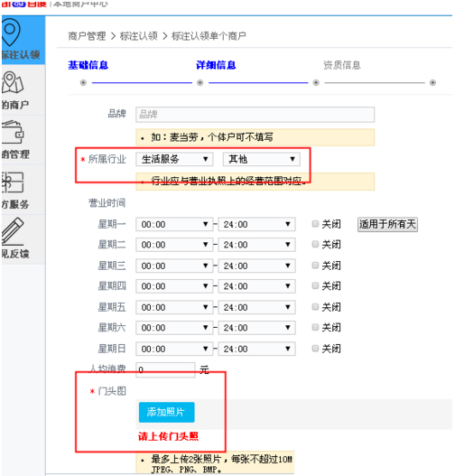This screenshot has height=476, width=455.
Task: Click the 门头图 field label
Action: (x=112, y=391)
